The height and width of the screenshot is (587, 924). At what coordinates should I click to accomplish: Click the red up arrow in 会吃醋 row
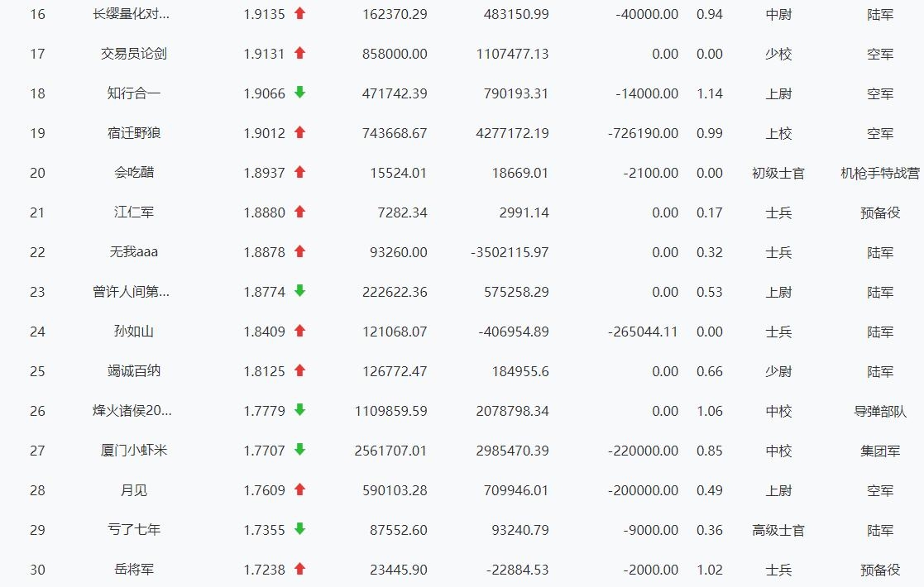tap(299, 172)
